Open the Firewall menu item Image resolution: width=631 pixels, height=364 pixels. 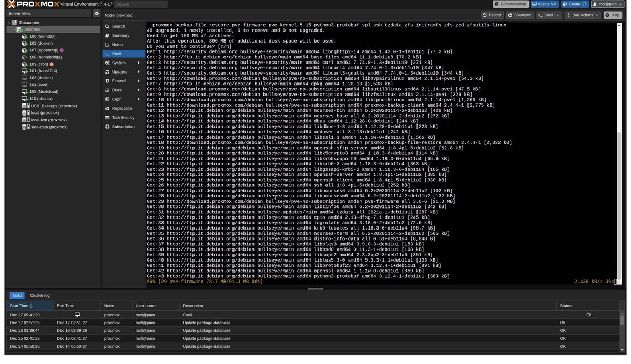(119, 81)
